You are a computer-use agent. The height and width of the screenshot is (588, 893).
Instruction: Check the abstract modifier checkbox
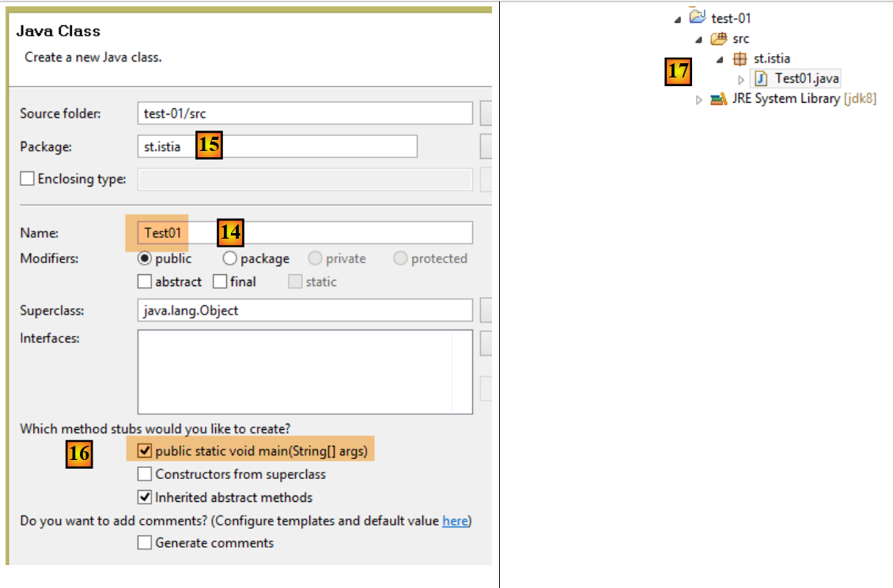[x=145, y=281]
